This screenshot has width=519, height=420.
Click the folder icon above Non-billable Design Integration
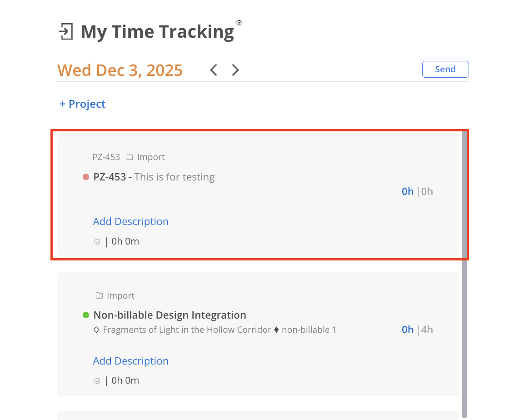coord(99,296)
